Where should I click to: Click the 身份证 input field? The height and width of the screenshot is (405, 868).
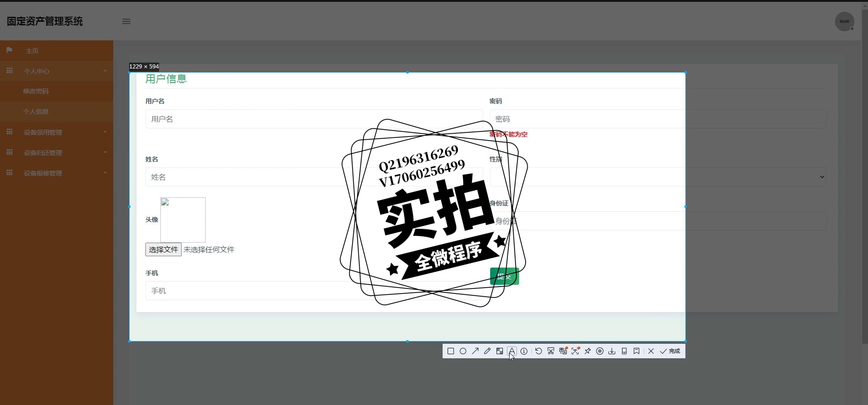[x=658, y=221]
